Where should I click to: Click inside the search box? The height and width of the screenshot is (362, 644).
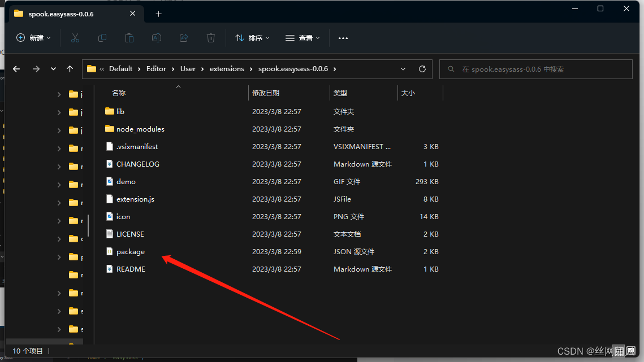click(535, 69)
